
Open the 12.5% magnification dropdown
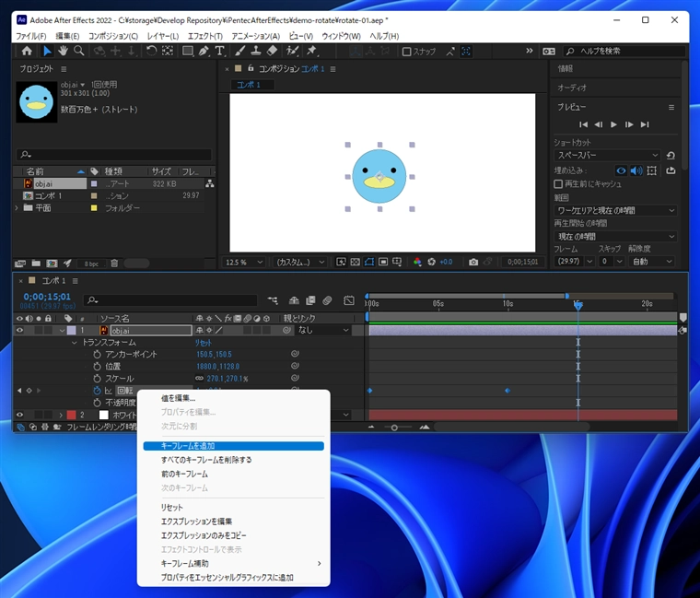244,263
